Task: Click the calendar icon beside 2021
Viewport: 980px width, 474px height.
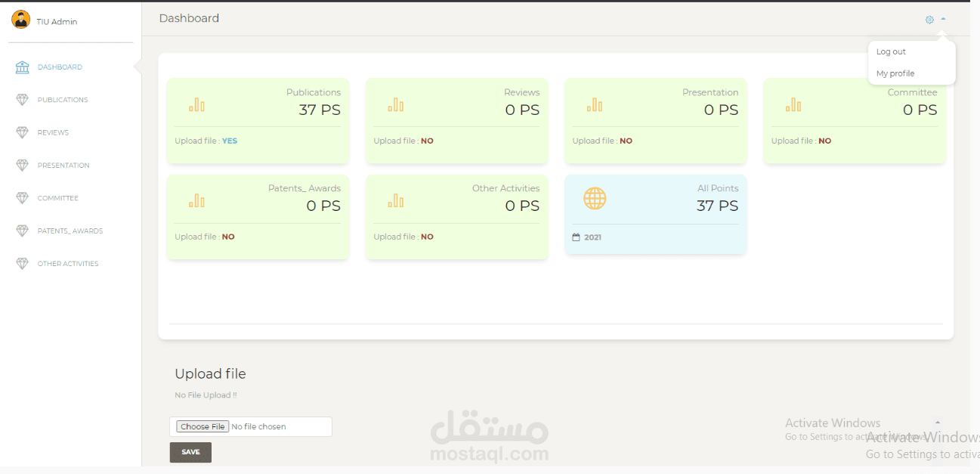Action: (576, 237)
